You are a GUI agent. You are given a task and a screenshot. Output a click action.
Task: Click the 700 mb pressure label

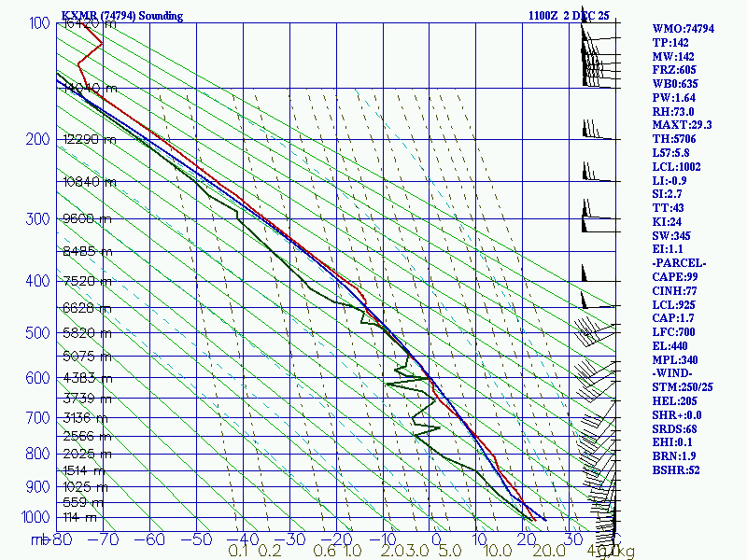coord(37,417)
